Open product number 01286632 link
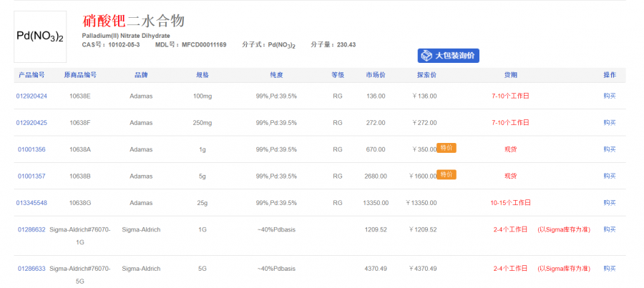 (x=31, y=229)
